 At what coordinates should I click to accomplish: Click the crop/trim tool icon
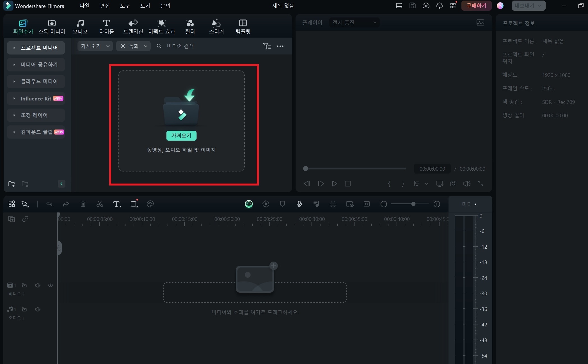coord(134,205)
